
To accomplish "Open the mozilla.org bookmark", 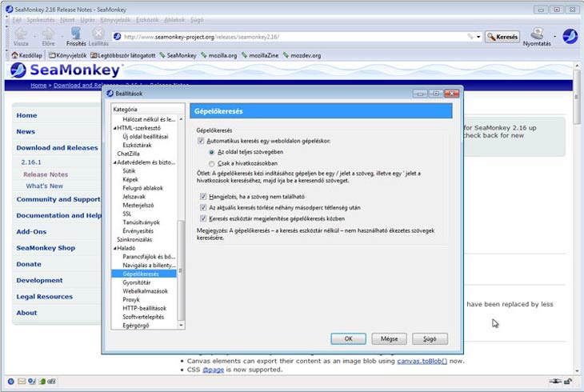I will [x=219, y=55].
